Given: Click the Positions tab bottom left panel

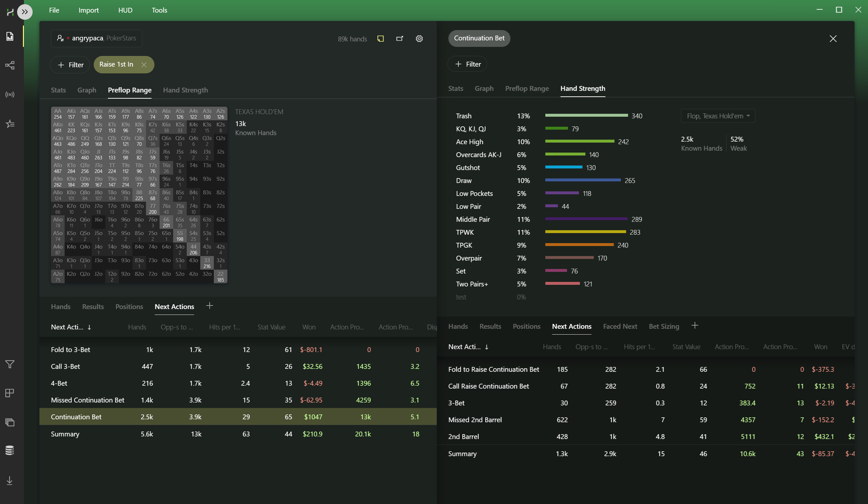Looking at the screenshot, I should 128,306.
